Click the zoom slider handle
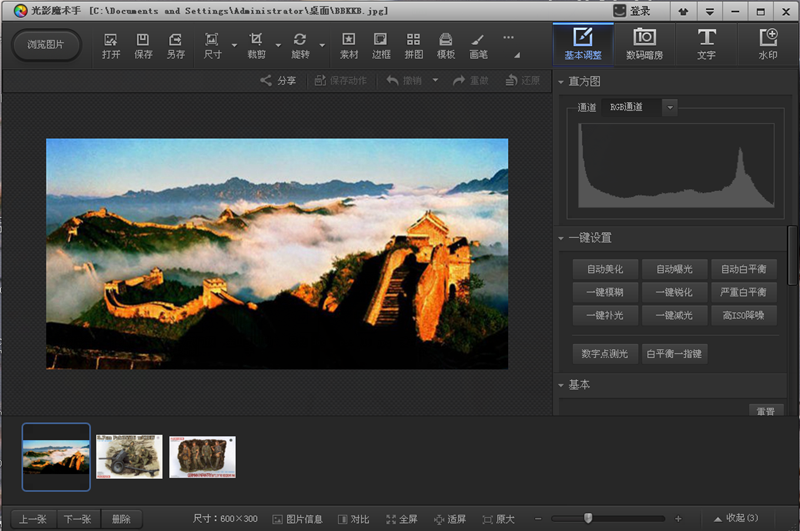800x531 pixels. [x=588, y=518]
